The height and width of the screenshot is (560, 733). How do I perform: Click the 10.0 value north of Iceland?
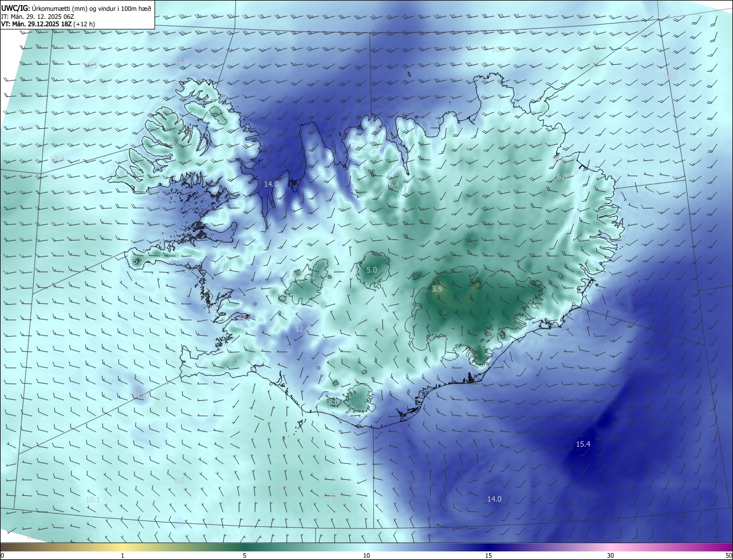coord(498,50)
